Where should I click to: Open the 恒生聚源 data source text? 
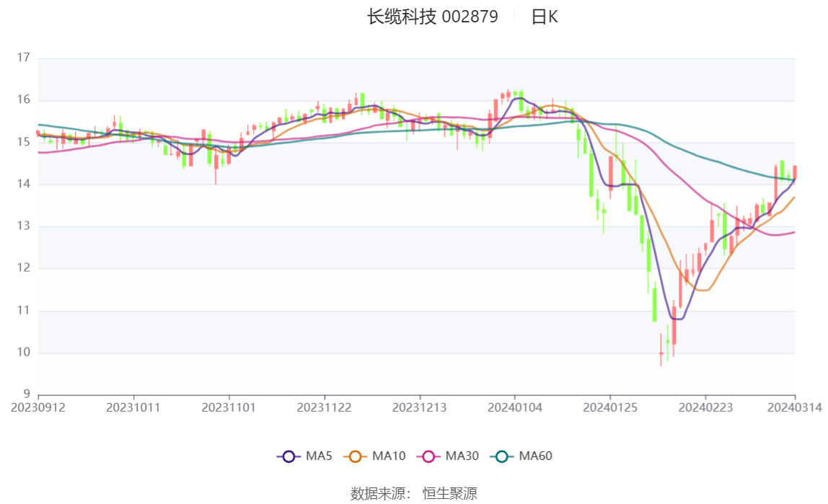[x=450, y=494]
